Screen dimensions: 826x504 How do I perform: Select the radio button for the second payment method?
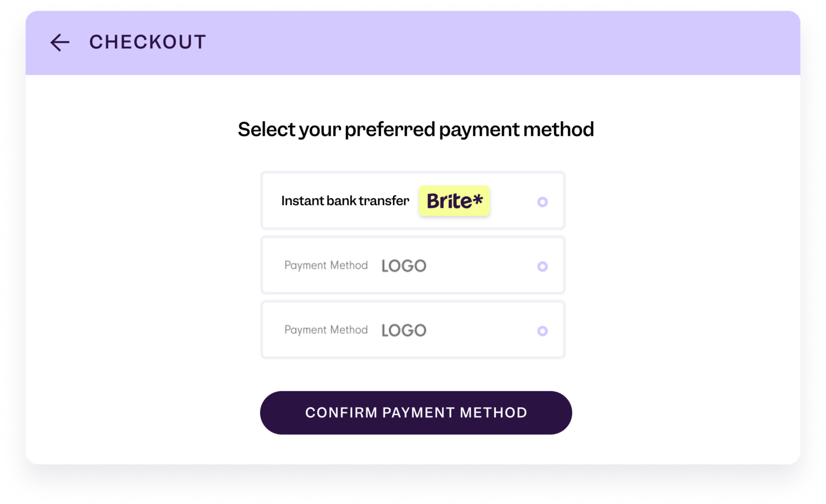coord(543,267)
